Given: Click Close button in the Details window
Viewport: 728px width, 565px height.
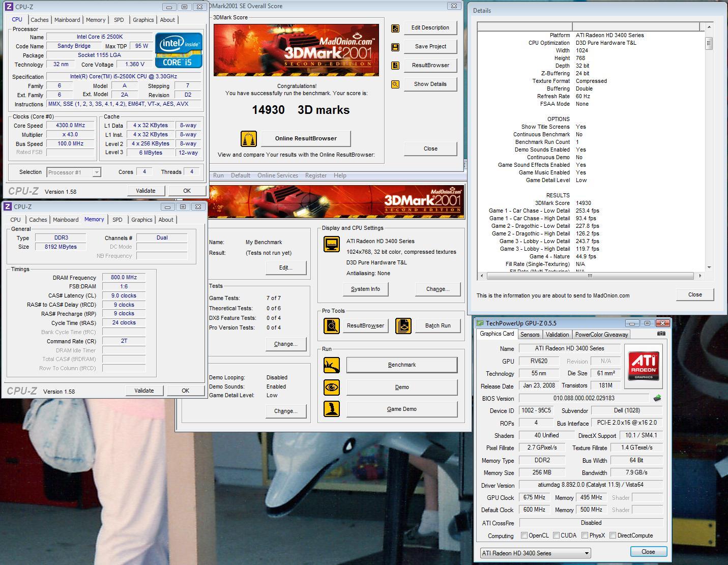Looking at the screenshot, I should (695, 294).
